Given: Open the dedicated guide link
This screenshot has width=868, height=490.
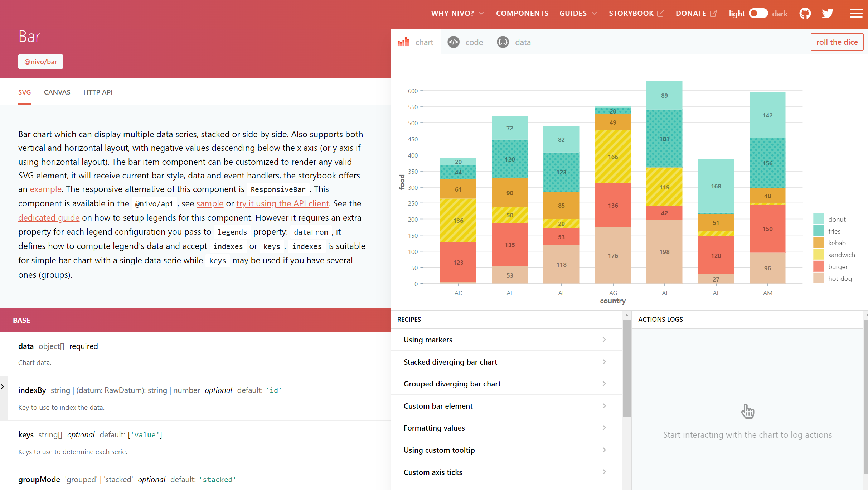Looking at the screenshot, I should 49,218.
